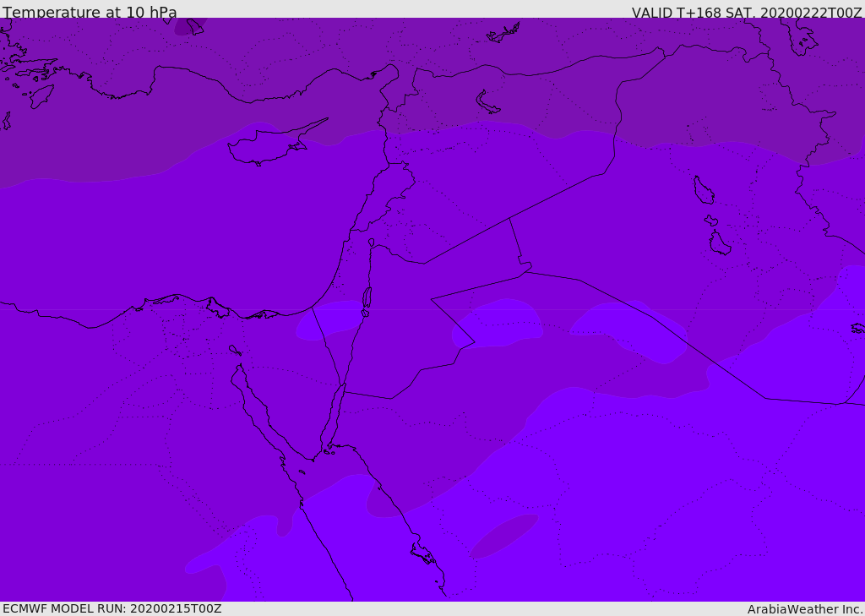Click the Jordan–Iraq–Saudi border junction
Viewport: 865px width, 616px height.
[525, 271]
